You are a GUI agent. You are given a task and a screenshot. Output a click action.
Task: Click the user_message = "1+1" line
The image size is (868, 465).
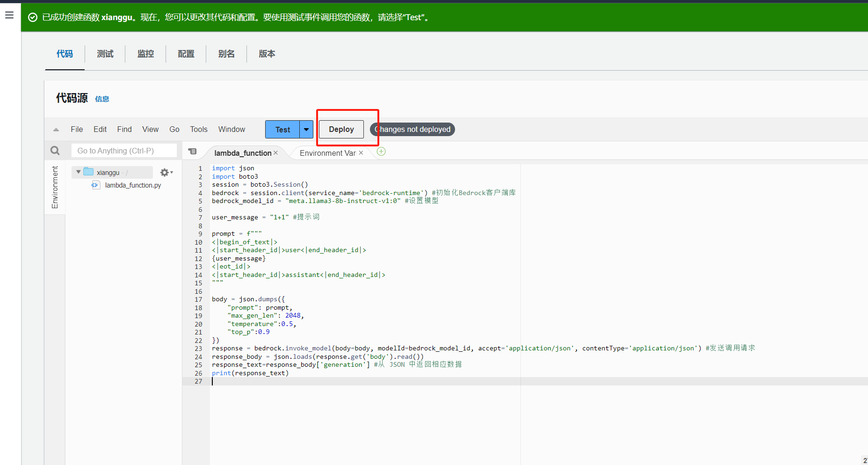click(x=266, y=217)
